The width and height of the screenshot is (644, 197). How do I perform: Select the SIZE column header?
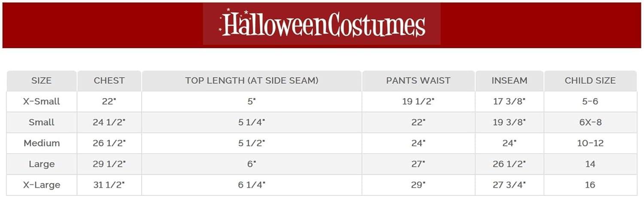pyautogui.click(x=42, y=80)
